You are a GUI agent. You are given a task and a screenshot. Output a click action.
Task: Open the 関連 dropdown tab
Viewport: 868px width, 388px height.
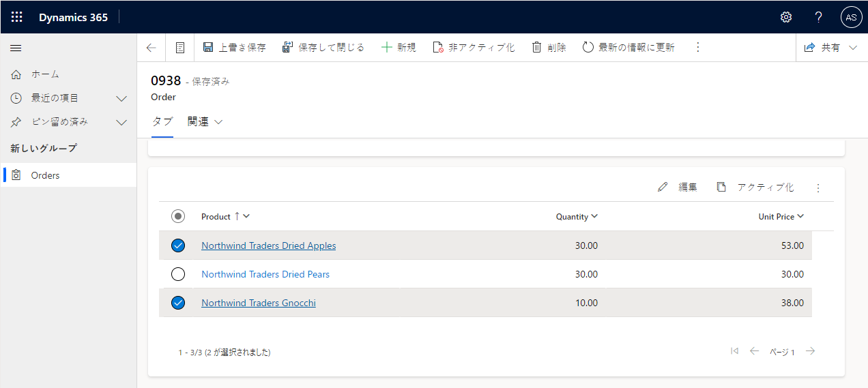205,122
